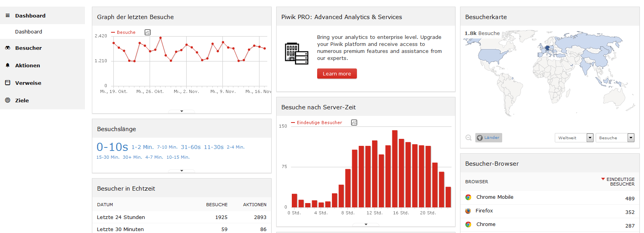The image size is (644, 233).
Task: Click the 1.8k Besuche map label
Action: tap(482, 33)
